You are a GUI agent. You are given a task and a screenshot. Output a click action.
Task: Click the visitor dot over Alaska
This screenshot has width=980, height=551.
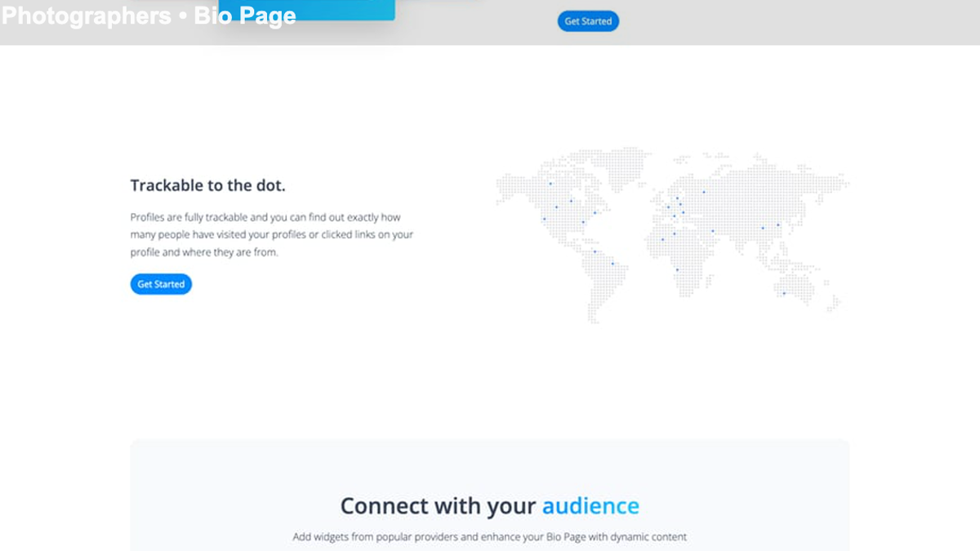pos(550,183)
